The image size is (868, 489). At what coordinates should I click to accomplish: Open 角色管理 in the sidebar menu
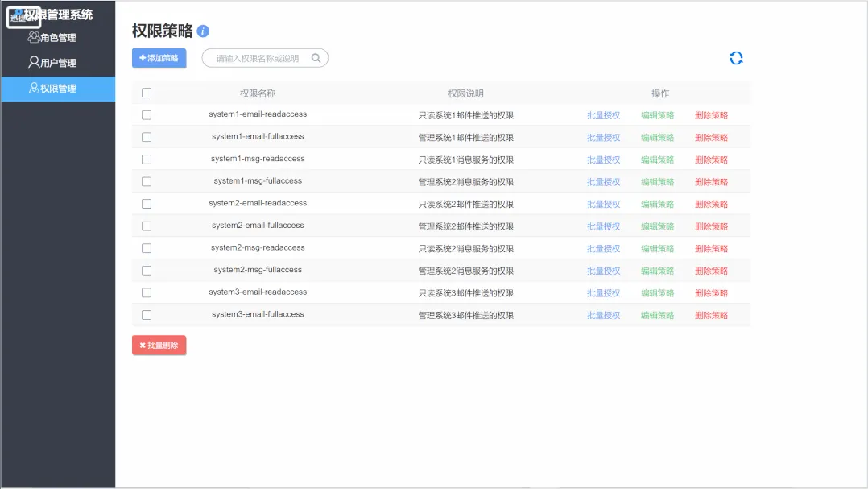(58, 38)
